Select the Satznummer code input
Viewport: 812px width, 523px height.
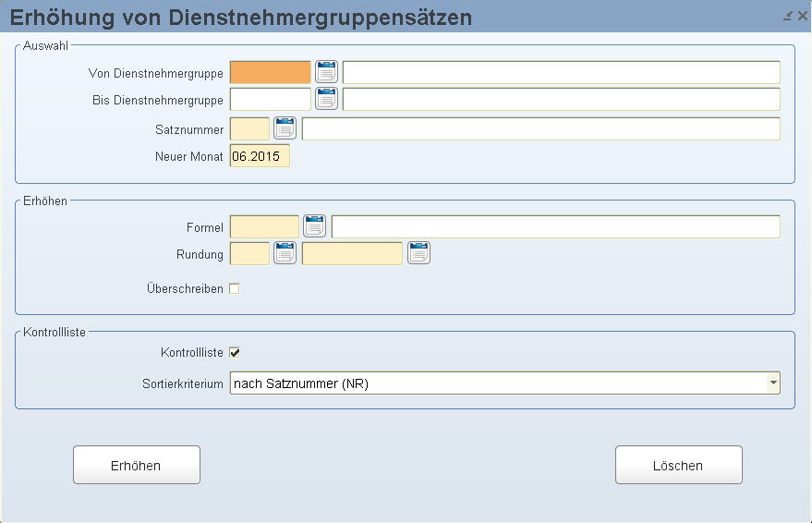[249, 128]
